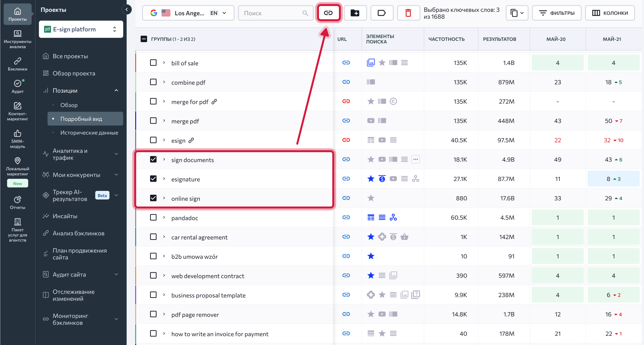Check the bill of sale checkbox

click(x=153, y=62)
